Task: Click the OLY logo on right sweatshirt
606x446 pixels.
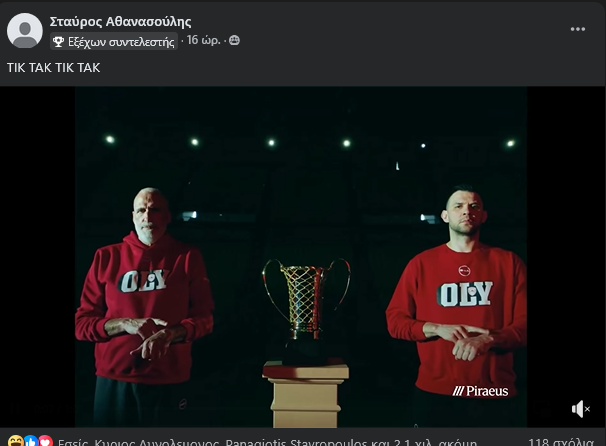Action: [465, 294]
